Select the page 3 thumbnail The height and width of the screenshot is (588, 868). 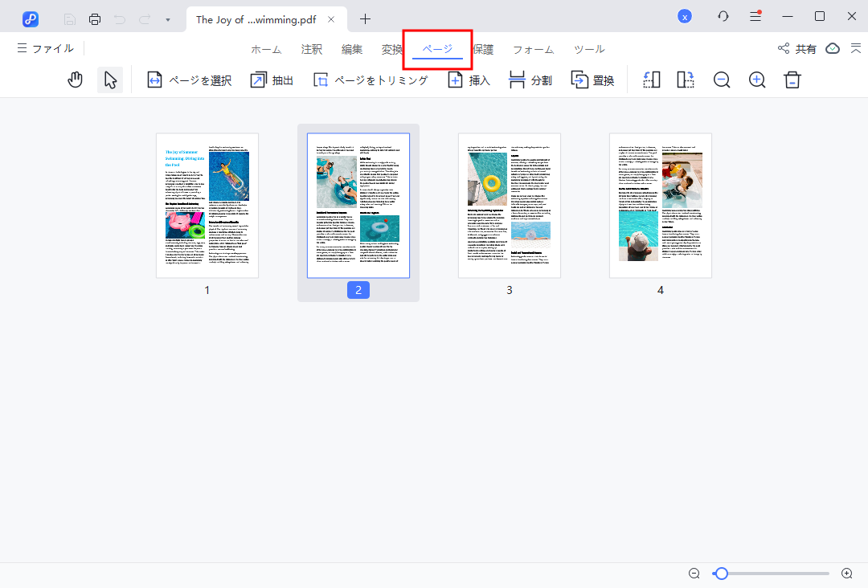click(510, 206)
